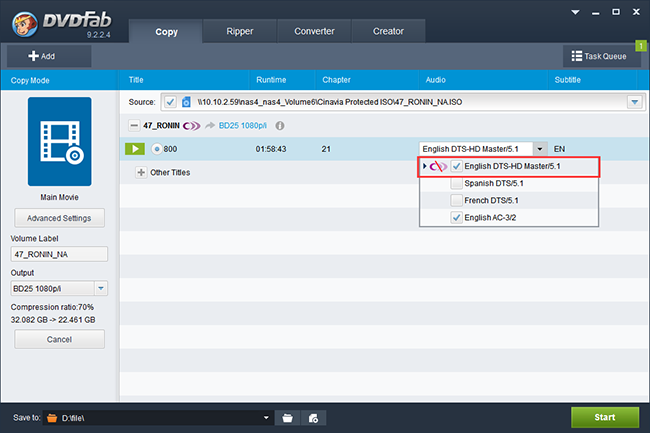Expand the Source path dropdown arrow

coord(634,102)
